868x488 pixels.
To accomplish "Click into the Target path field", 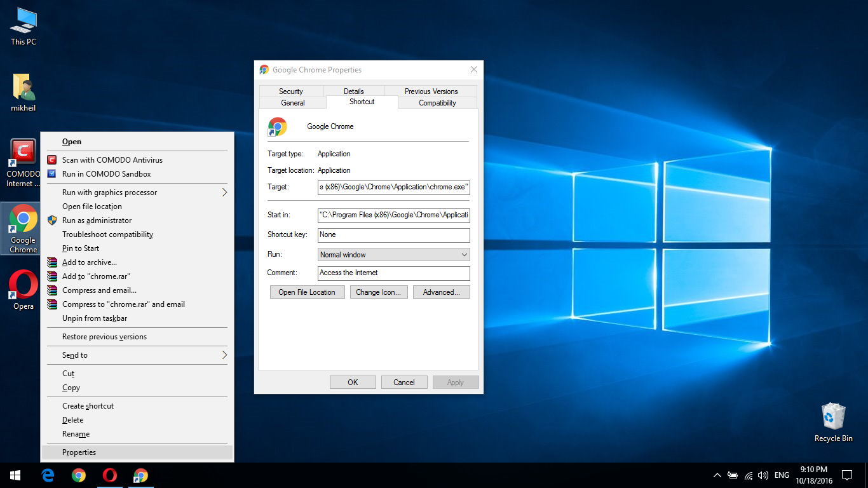I will pyautogui.click(x=393, y=187).
